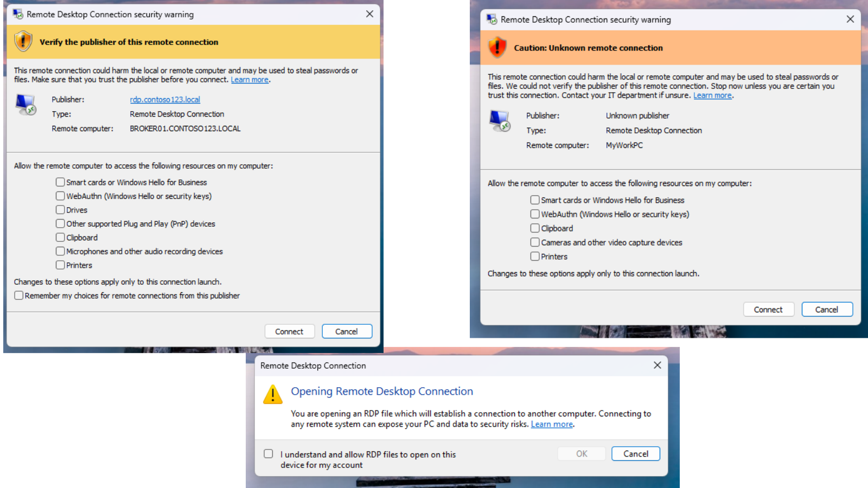Screen dimensions: 868x488
Task: Enable Smart cards checkbox in Caution dialog
Action: coord(535,200)
